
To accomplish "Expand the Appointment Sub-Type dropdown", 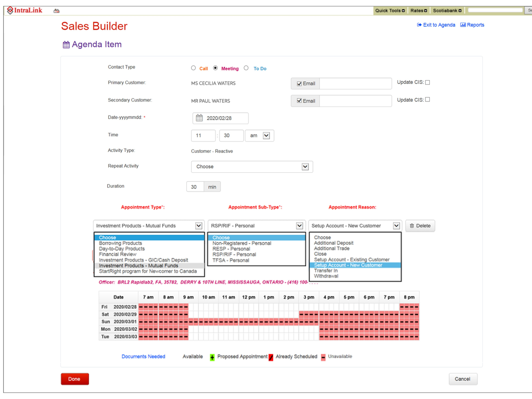I will tap(299, 226).
